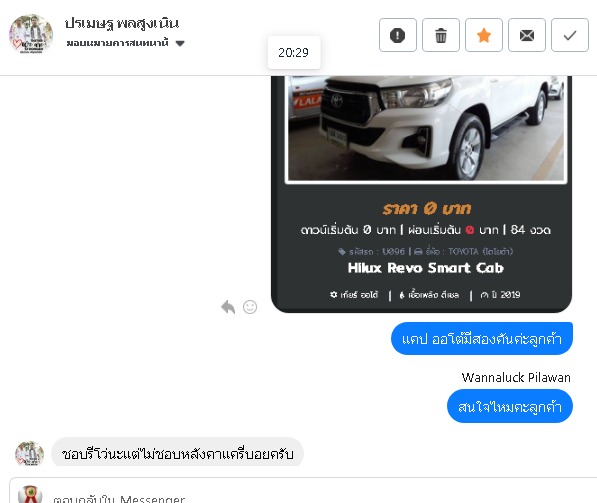Expand the assign conversation dropdown arrow
597x503 pixels.
point(180,43)
